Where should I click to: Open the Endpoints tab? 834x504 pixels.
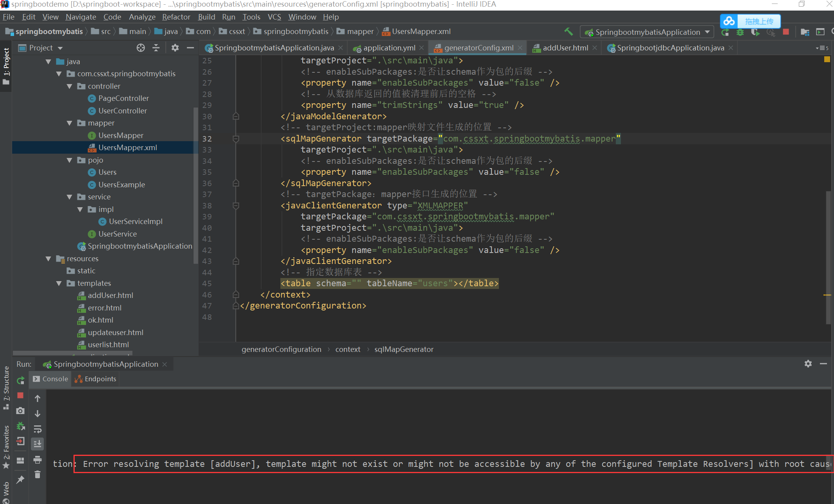coord(95,379)
